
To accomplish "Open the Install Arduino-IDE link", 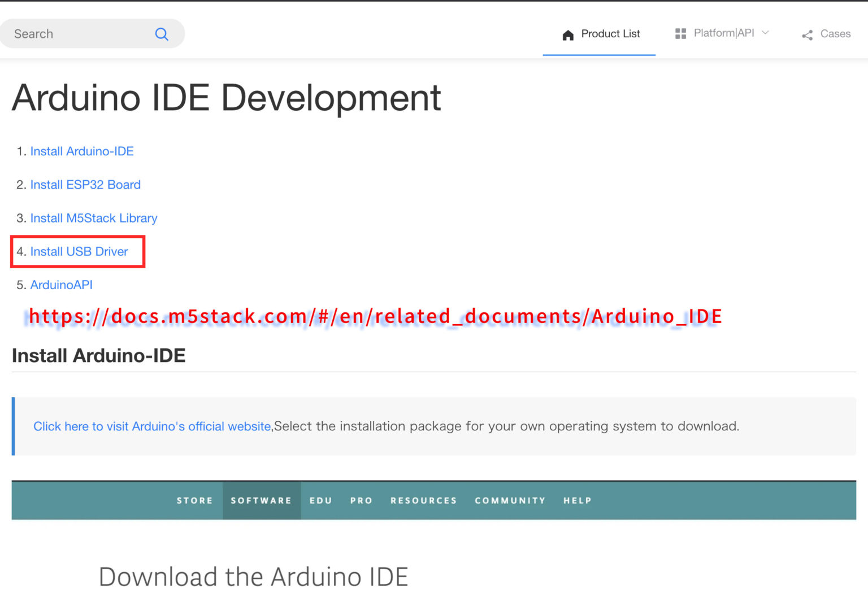I will point(82,151).
